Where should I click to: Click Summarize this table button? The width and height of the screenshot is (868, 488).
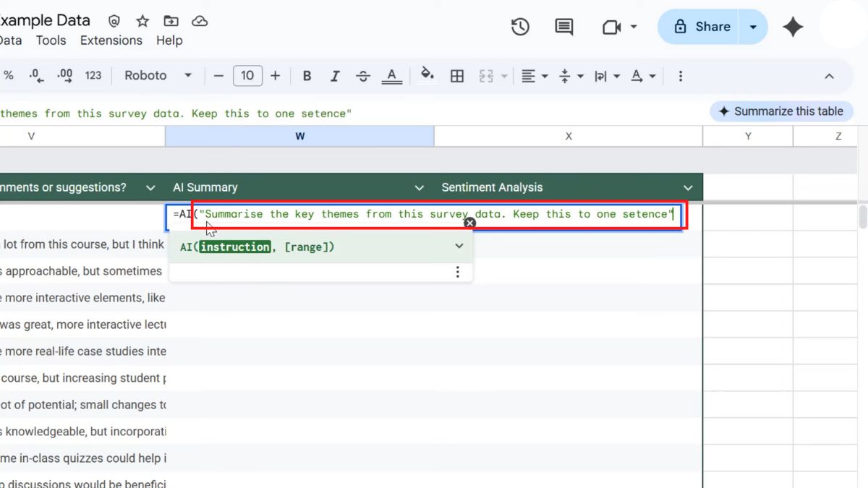(x=781, y=111)
